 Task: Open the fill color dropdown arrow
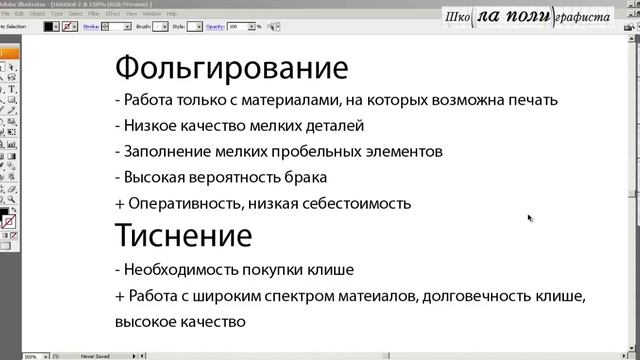[x=56, y=27]
